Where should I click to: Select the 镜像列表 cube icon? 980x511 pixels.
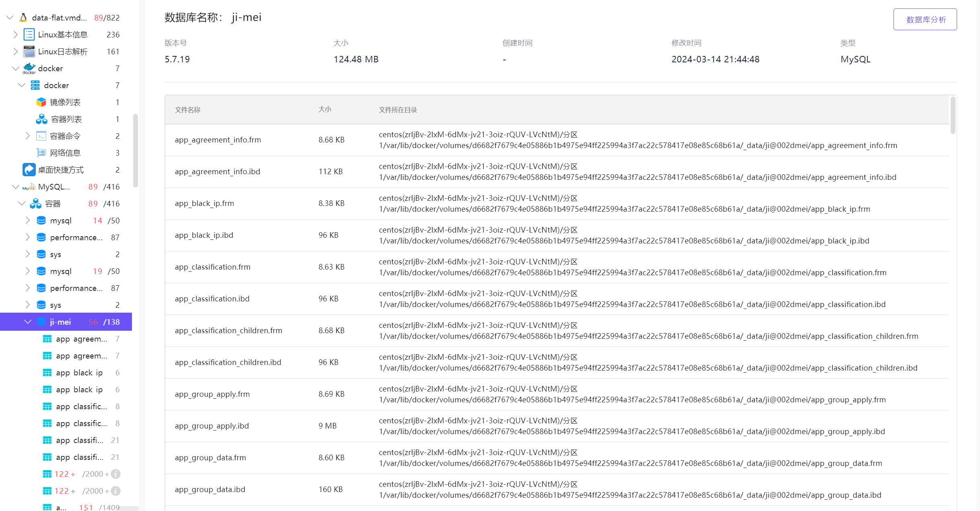click(x=41, y=102)
